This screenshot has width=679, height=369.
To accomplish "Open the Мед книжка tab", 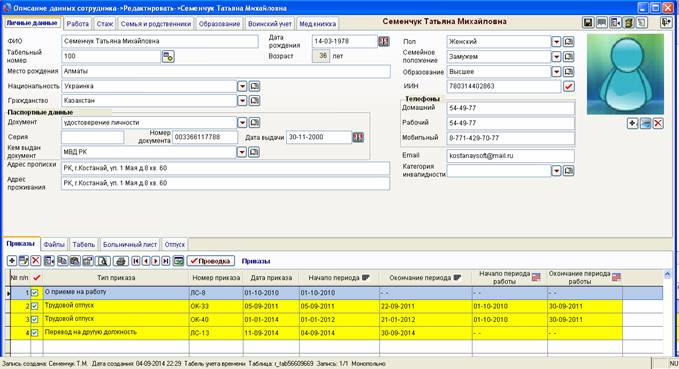I will click(x=317, y=24).
